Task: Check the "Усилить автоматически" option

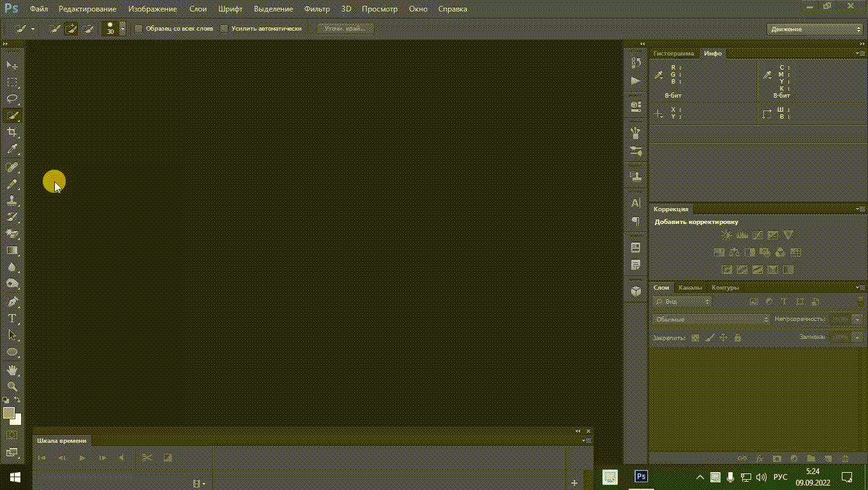Action: [x=224, y=29]
